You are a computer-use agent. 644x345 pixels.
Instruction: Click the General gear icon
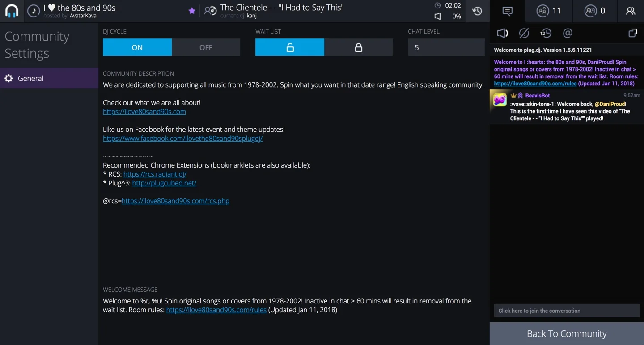8,78
